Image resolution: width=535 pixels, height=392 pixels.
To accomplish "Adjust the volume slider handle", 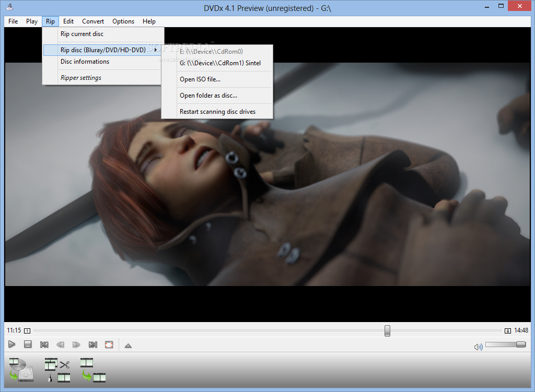I will point(521,345).
